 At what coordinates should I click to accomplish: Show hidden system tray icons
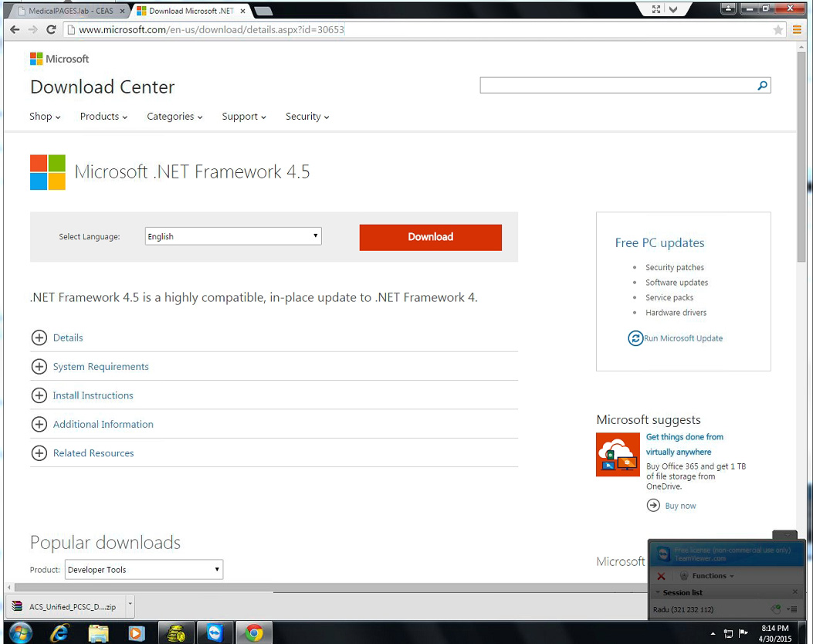pos(713,633)
